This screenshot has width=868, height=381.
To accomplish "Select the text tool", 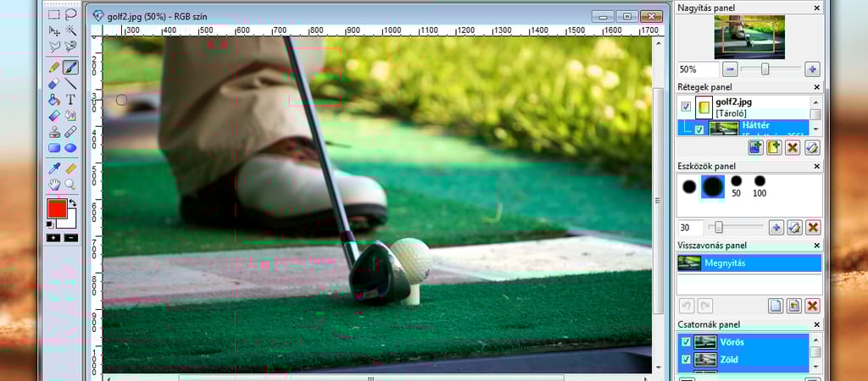I will pyautogui.click(x=70, y=100).
